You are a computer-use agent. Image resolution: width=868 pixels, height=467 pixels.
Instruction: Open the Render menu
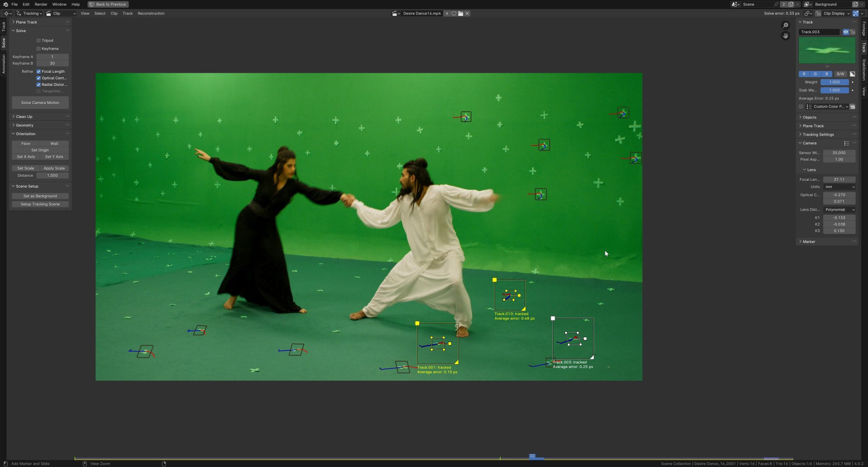pyautogui.click(x=41, y=5)
